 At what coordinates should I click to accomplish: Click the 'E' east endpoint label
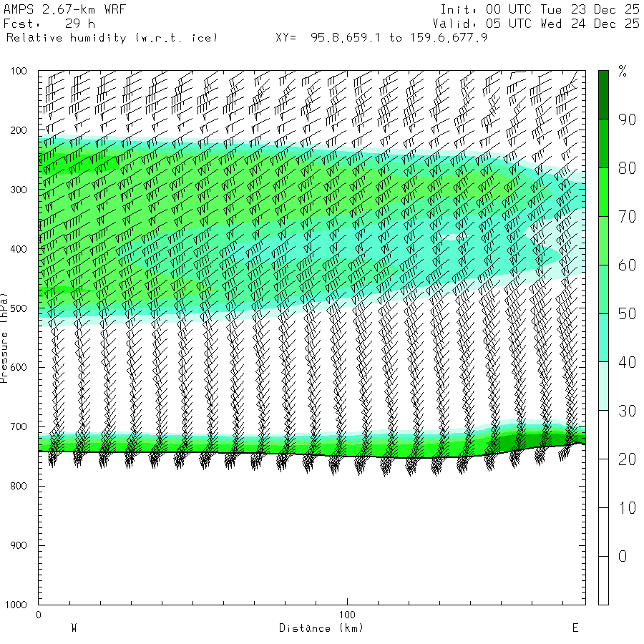(575, 628)
